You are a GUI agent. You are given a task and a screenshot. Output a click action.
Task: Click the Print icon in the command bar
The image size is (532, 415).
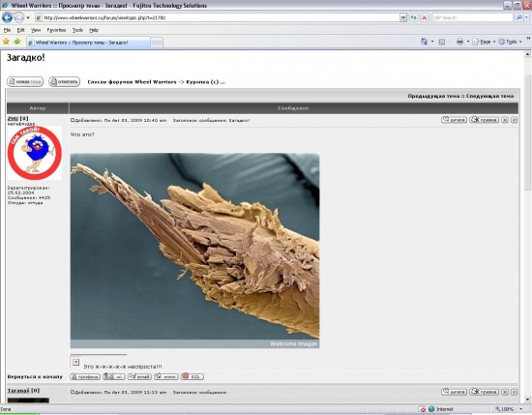click(x=459, y=42)
